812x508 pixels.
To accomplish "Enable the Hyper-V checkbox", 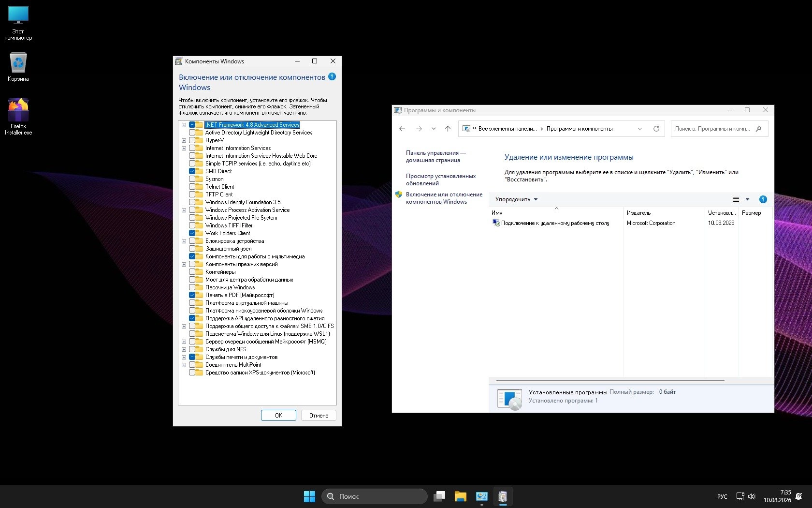I will tap(192, 140).
